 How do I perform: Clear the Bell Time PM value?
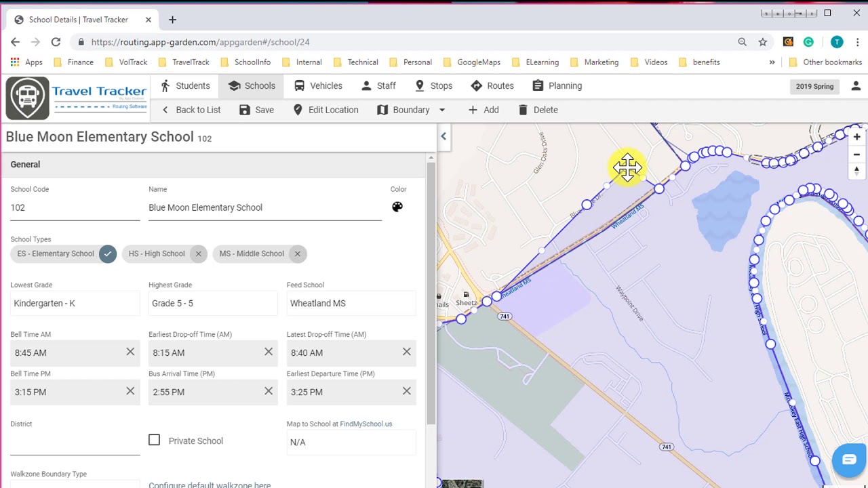(x=130, y=391)
